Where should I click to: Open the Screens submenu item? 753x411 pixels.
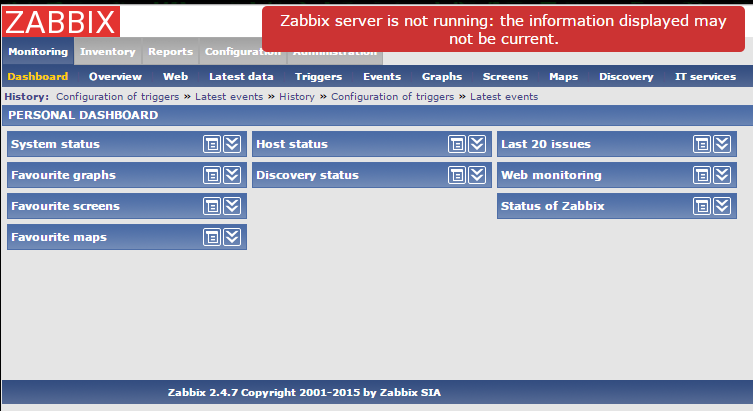(505, 76)
